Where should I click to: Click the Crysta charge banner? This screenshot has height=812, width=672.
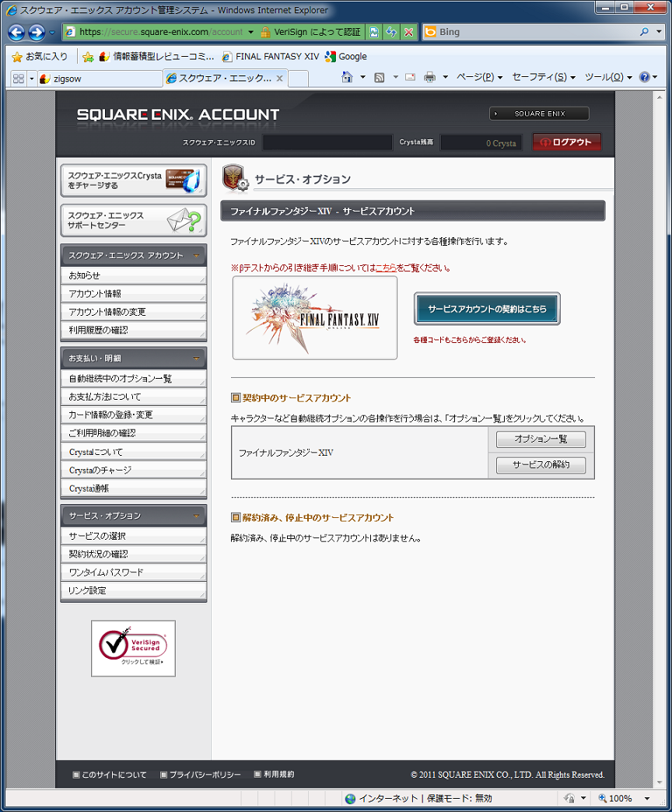134,180
